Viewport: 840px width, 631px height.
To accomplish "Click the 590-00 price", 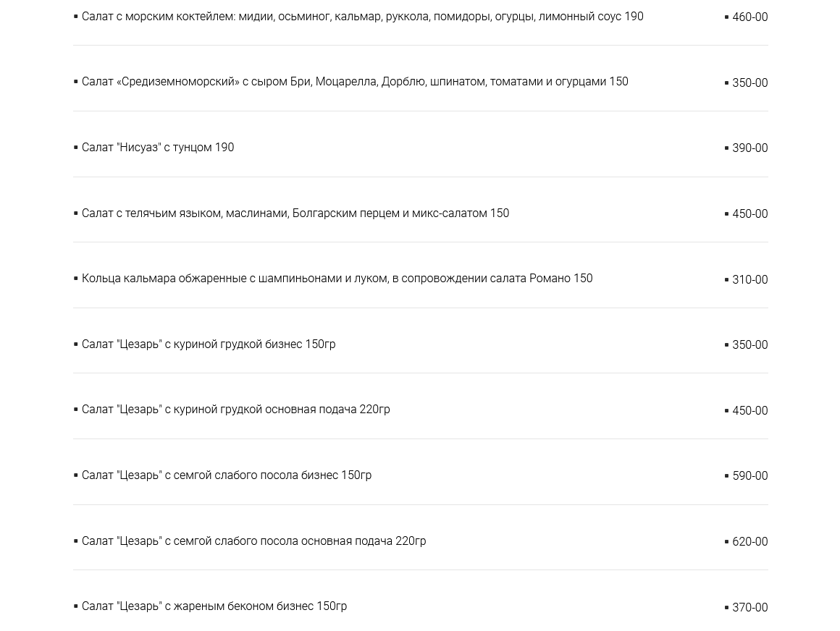I will tap(749, 476).
